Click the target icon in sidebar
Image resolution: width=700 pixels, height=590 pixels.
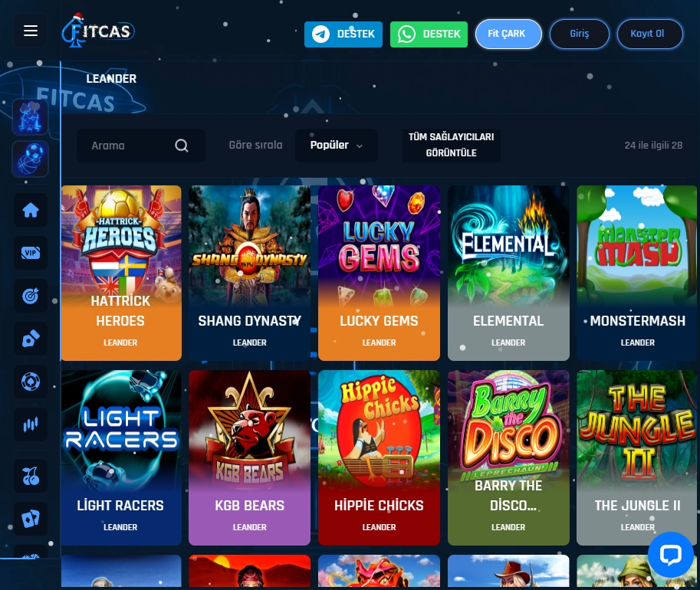[31, 296]
